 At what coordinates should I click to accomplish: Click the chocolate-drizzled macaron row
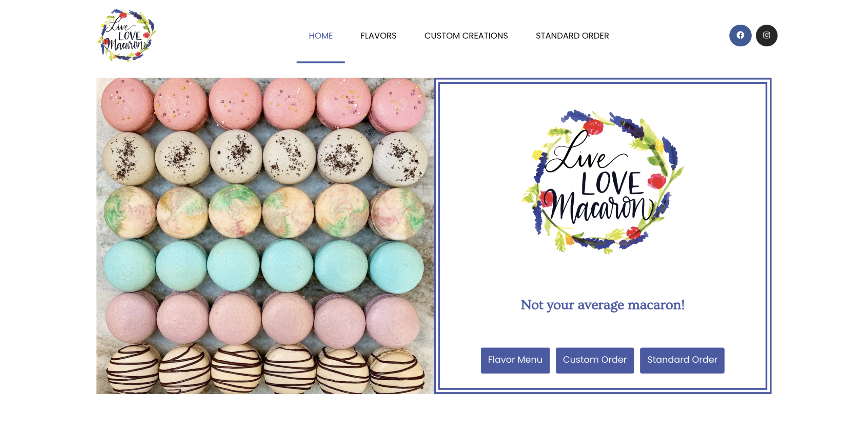[264, 369]
